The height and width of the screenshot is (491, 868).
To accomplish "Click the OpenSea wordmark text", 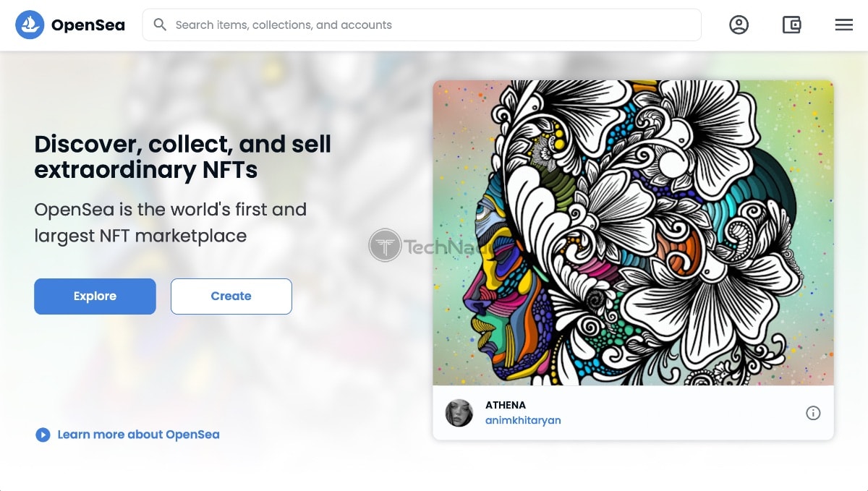I will (88, 25).
